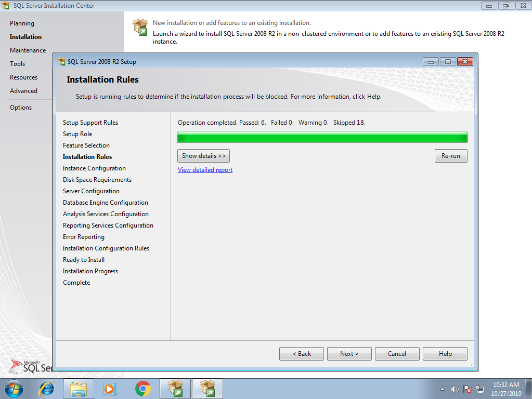Go back with the Back button
The image size is (532, 399).
click(302, 354)
